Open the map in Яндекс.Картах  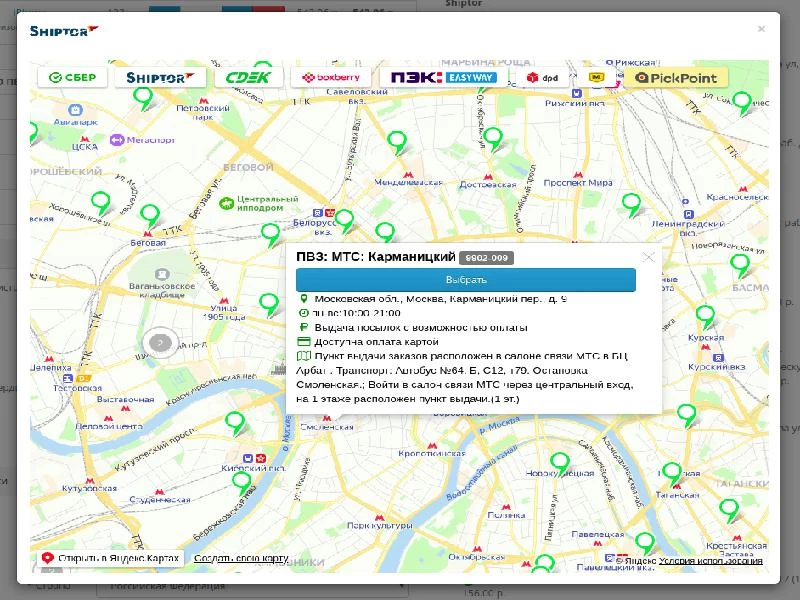[111, 558]
